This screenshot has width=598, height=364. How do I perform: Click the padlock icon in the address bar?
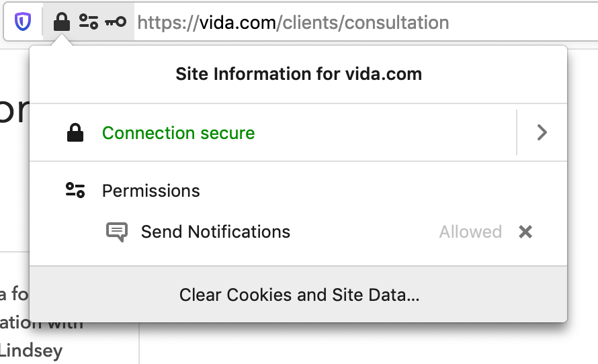coord(61,21)
